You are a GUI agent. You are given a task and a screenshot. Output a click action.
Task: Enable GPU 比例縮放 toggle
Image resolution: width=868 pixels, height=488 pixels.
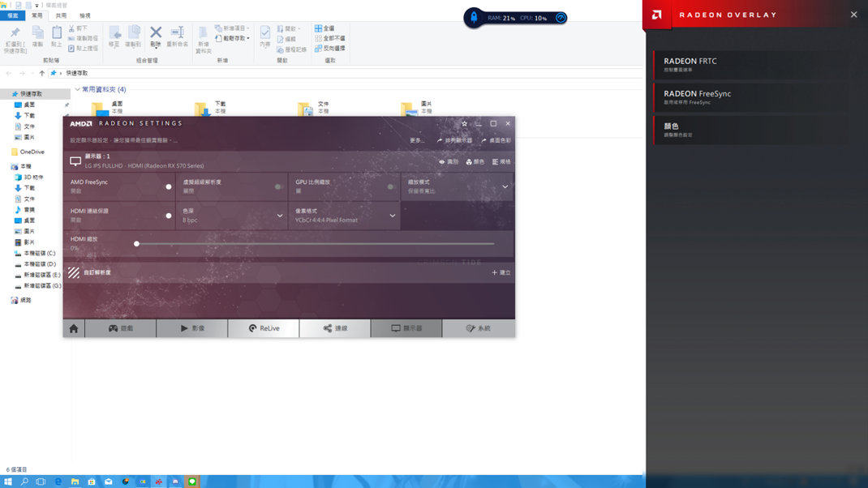pyautogui.click(x=391, y=186)
